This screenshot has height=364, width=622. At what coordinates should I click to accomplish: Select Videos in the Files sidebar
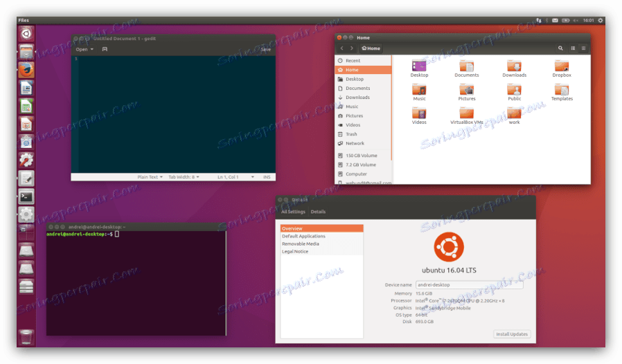click(x=363, y=125)
